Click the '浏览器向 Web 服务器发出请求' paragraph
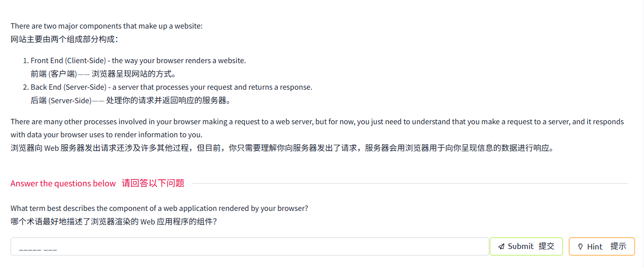Viewport: 644px width, 268px height. pos(282,148)
